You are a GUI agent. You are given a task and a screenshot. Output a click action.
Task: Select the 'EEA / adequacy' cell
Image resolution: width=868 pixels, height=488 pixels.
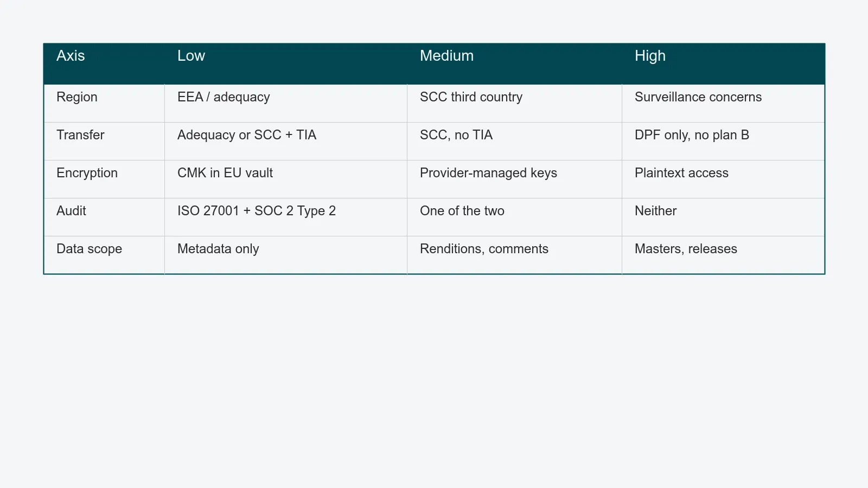(x=286, y=103)
